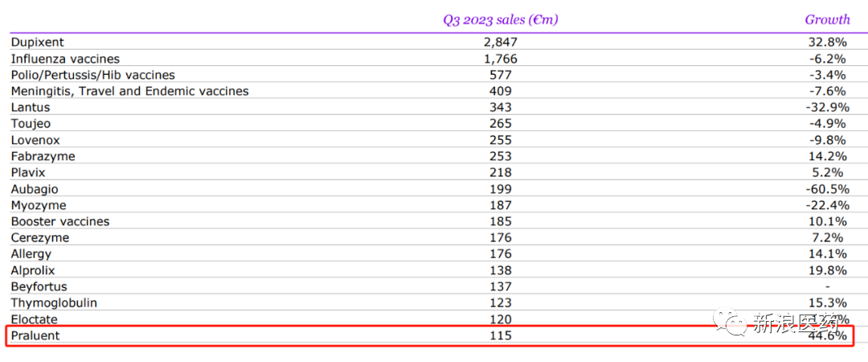This screenshot has height=362, width=868.
Task: Click the 新浪医药 watermark text
Action: [794, 323]
